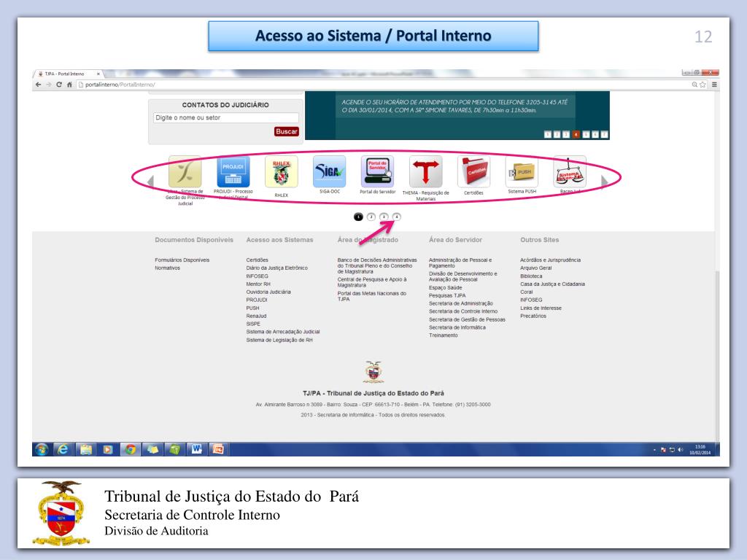Open the Certidões folder icon
This screenshot has height=560, width=747.
[x=473, y=171]
